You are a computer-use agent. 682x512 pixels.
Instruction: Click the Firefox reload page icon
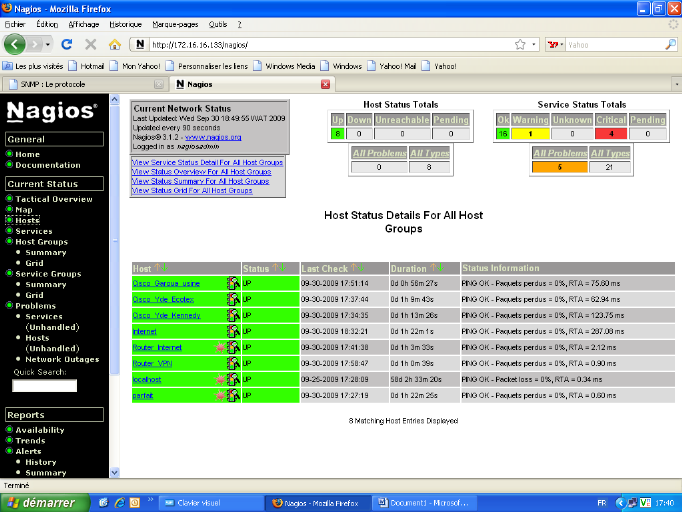click(67, 45)
